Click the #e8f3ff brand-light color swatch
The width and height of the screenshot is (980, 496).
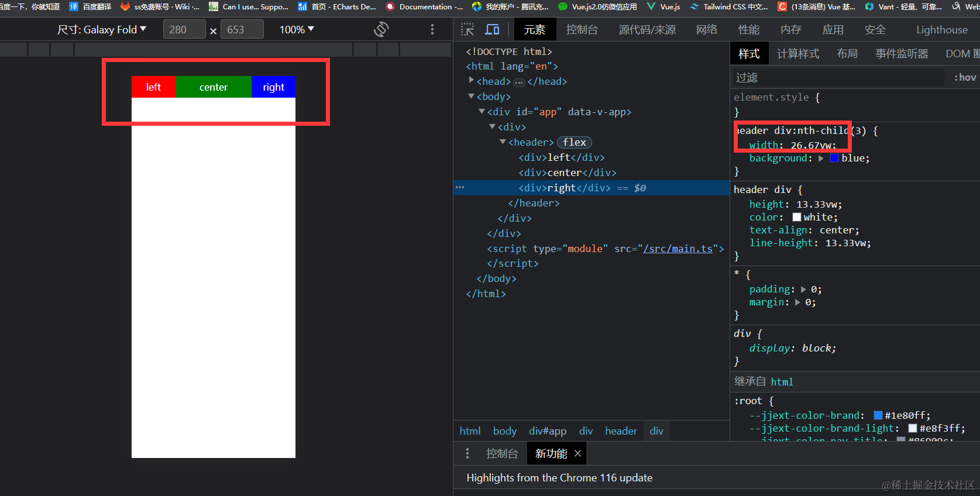click(912, 428)
